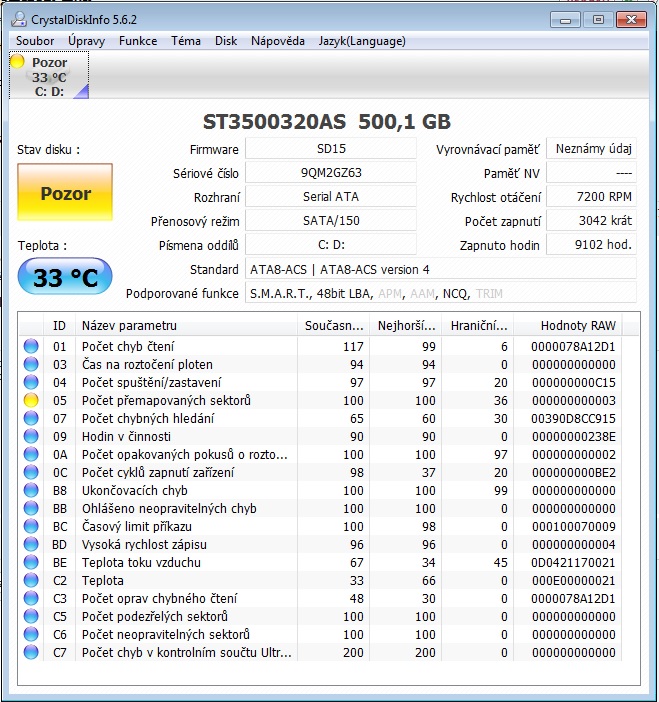The height and width of the screenshot is (702, 659).
Task: Open the Jazyk(Language) menu
Action: (362, 41)
